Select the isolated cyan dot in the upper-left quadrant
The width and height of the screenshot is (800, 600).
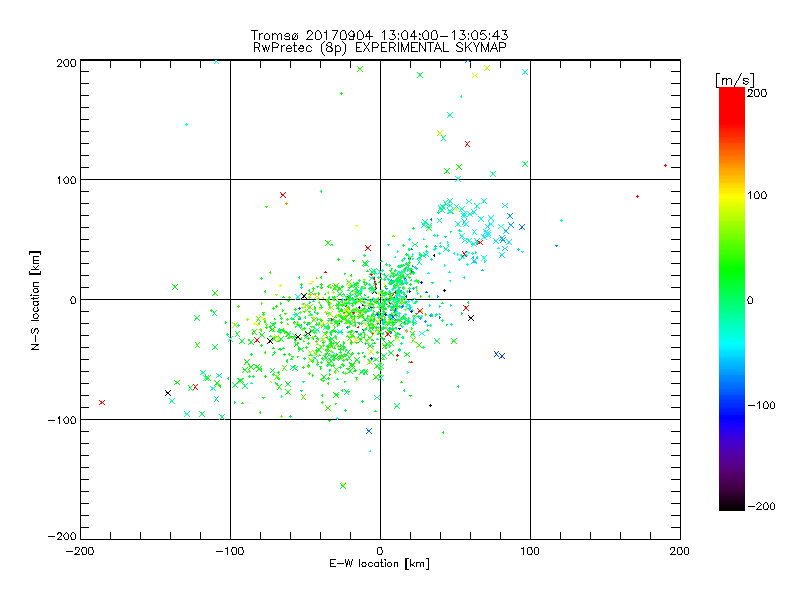(x=186, y=124)
